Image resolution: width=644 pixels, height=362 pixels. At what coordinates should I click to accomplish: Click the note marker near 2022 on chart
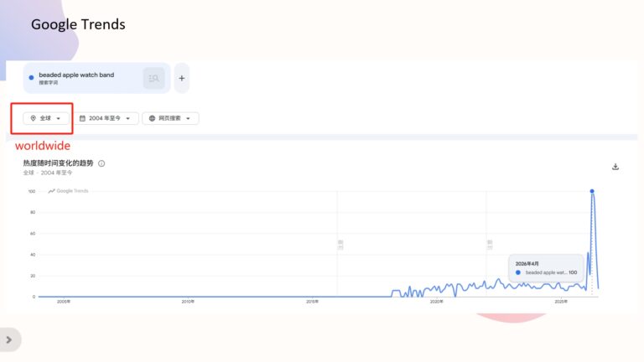pos(490,245)
